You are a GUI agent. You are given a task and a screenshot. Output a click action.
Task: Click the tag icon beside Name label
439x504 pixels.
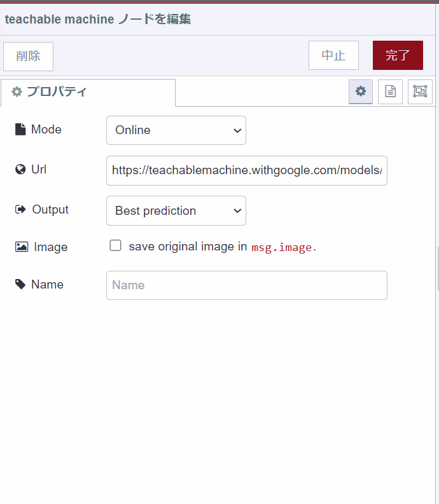20,284
